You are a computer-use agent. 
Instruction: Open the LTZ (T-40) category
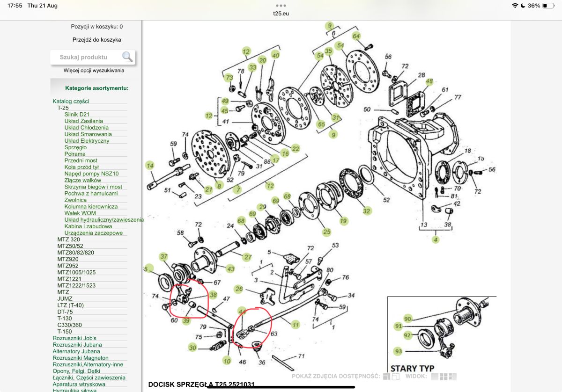pyautogui.click(x=72, y=305)
